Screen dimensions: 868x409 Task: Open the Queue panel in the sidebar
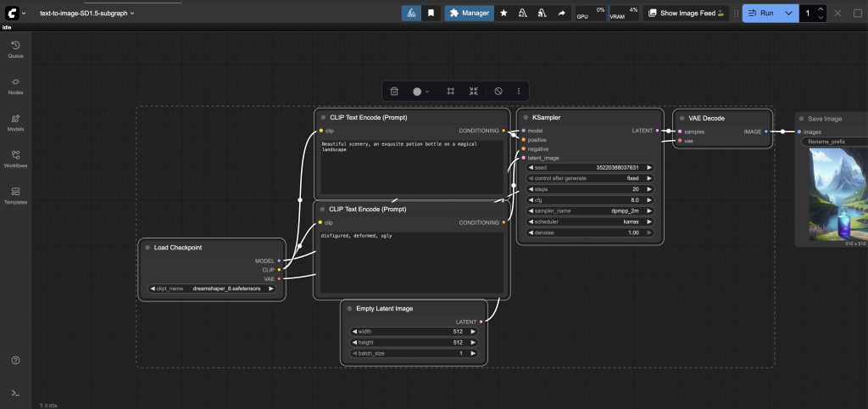click(15, 48)
